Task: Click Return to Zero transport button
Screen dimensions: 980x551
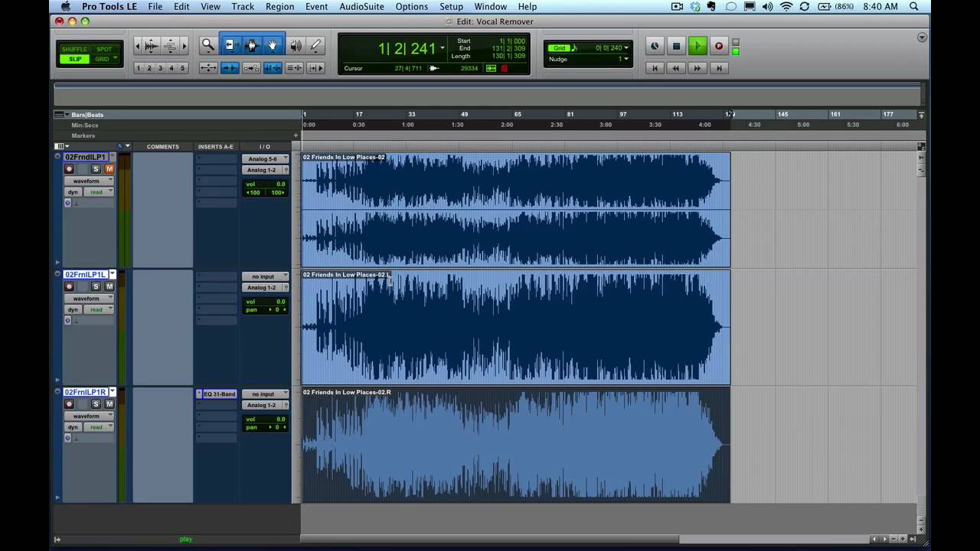Action: tap(655, 68)
